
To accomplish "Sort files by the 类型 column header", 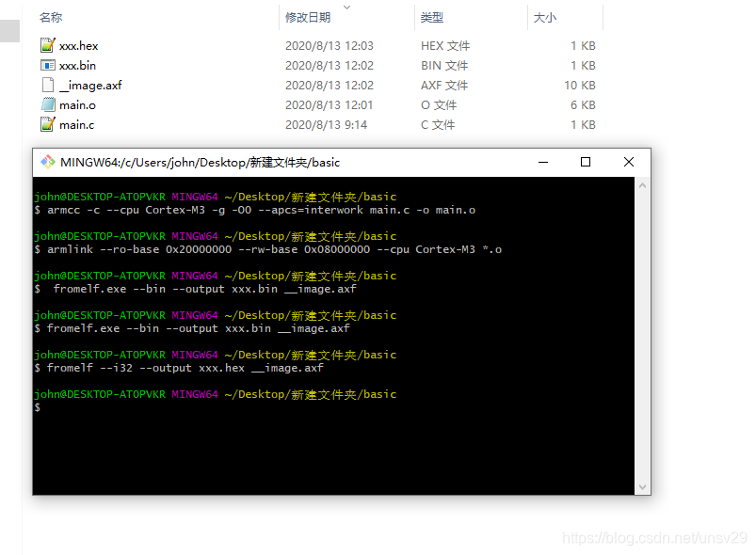I will click(431, 17).
